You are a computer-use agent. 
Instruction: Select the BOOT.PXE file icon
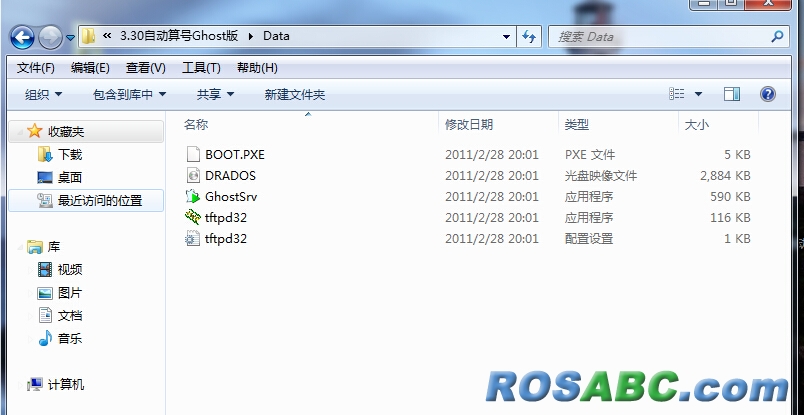pyautogui.click(x=193, y=154)
